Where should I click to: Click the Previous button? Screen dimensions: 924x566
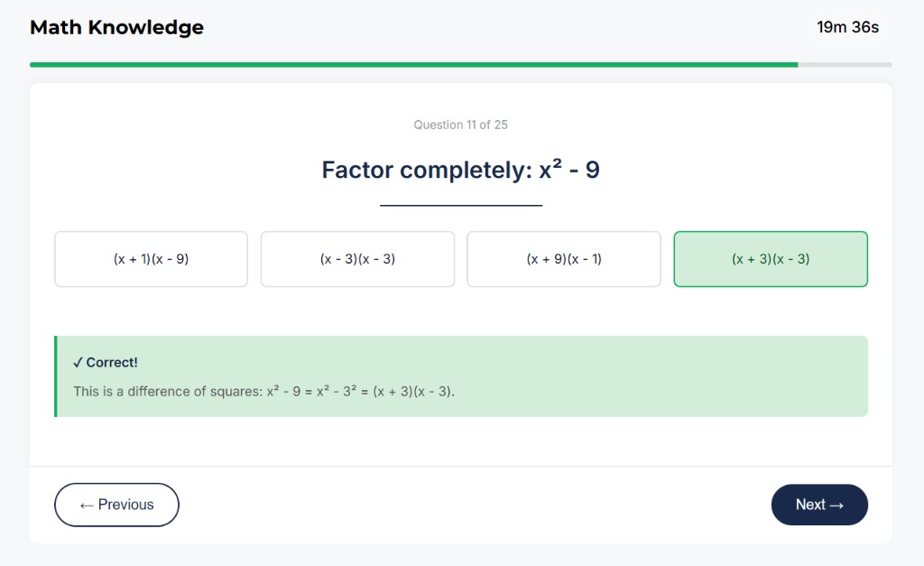coord(116,505)
